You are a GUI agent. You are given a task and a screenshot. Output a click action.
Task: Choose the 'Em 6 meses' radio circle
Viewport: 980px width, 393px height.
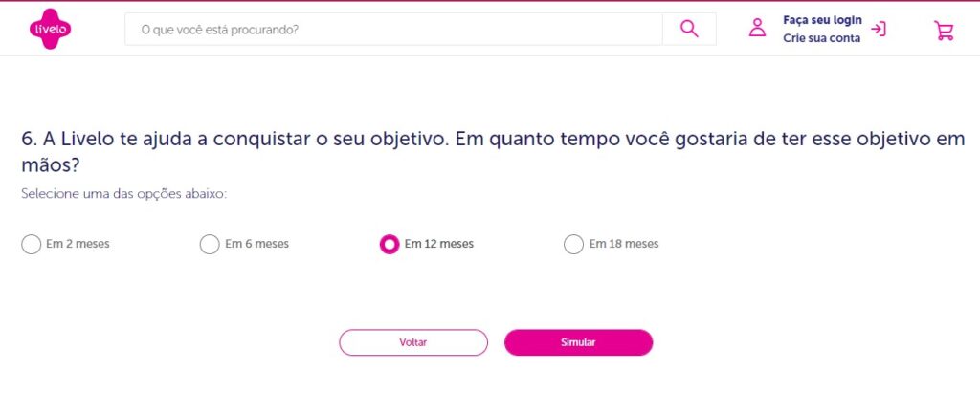[209, 244]
